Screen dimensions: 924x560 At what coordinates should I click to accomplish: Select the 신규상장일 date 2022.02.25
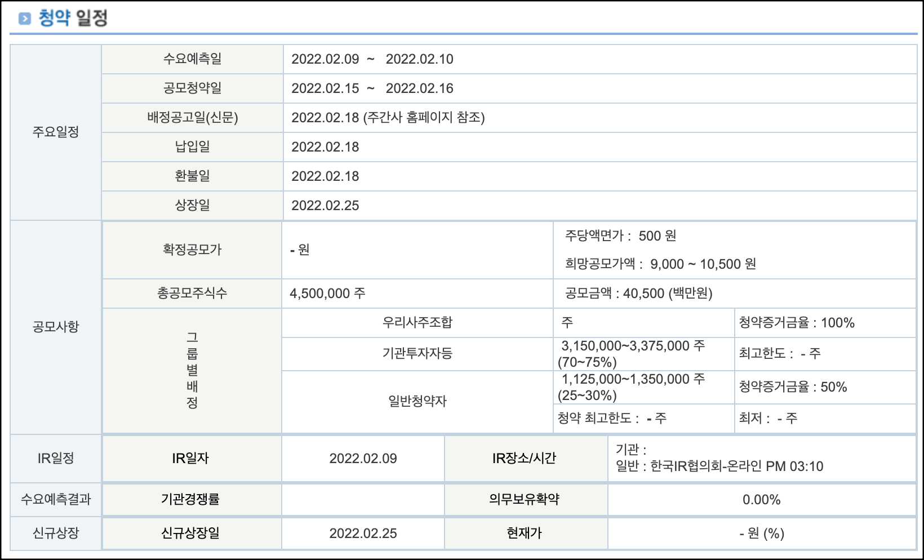click(x=363, y=534)
